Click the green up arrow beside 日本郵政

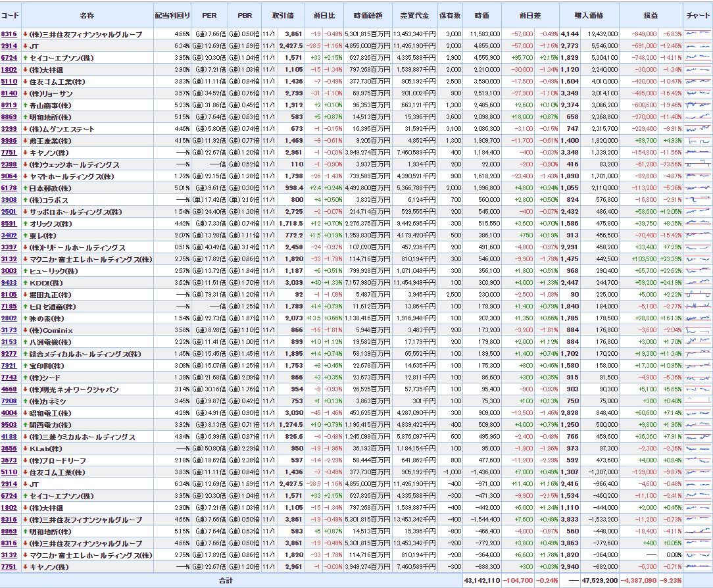(25, 188)
